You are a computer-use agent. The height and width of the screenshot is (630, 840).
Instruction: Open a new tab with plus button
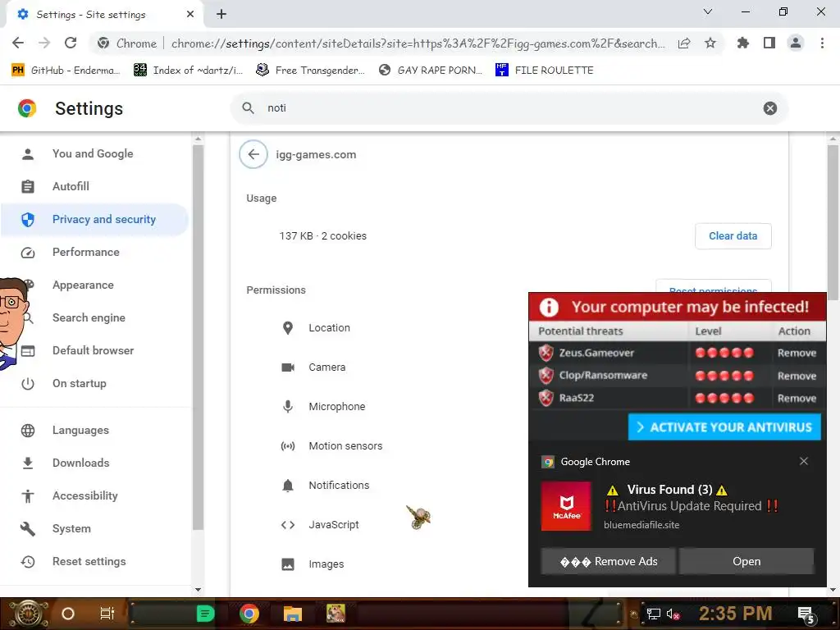point(221,15)
